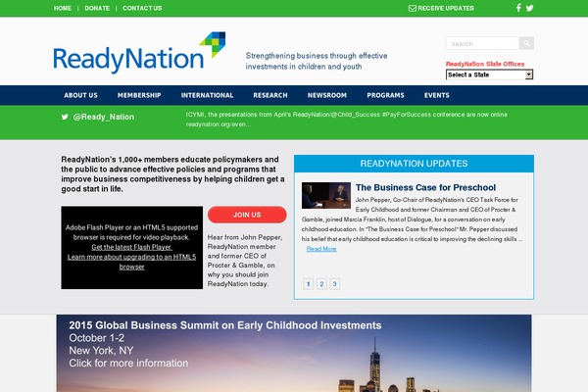Click the preschool interview thumbnail

[326, 195]
